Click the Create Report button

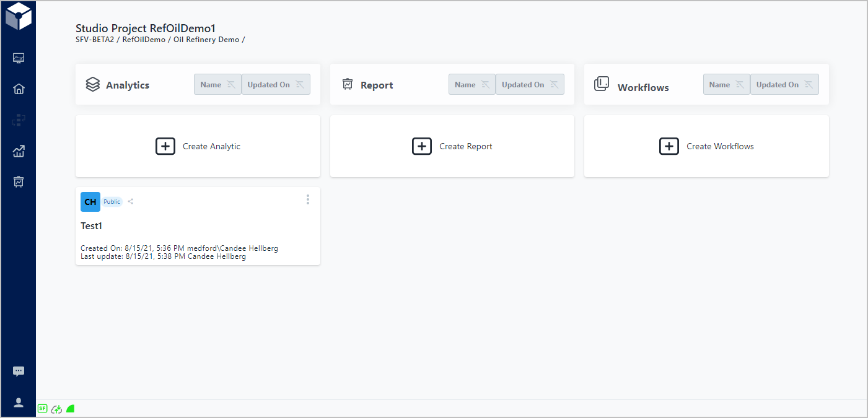click(x=452, y=147)
